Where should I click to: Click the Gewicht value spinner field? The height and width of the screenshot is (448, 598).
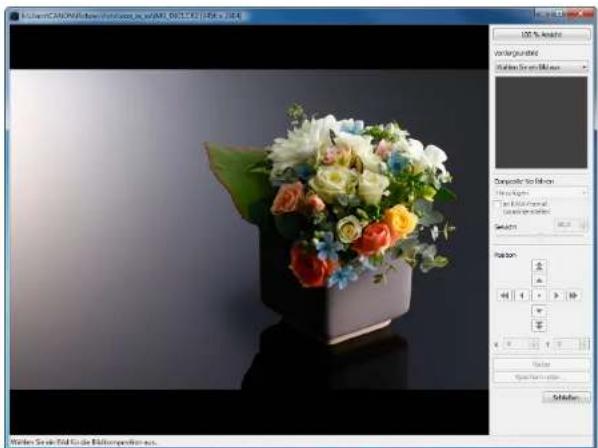pos(571,225)
